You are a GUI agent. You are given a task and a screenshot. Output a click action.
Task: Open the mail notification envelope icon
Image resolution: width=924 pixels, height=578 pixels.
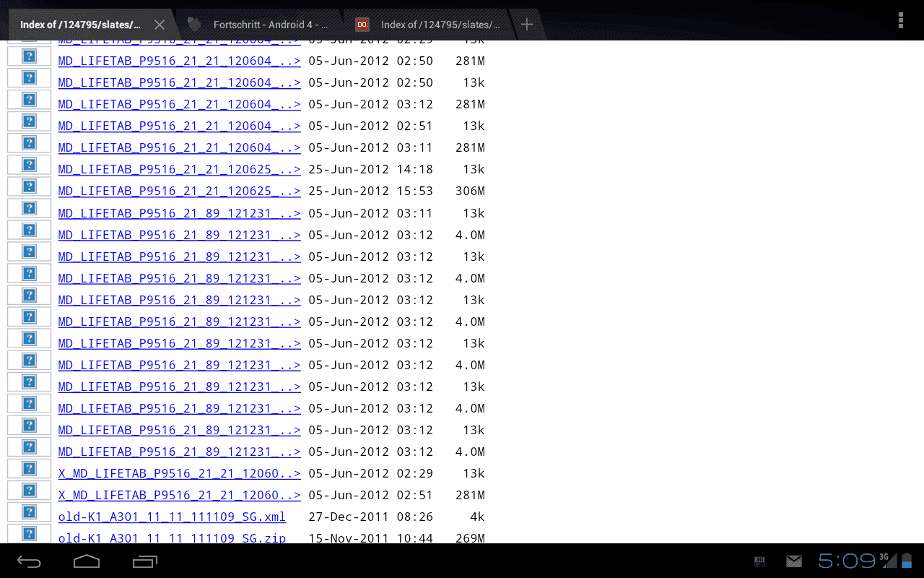click(794, 561)
